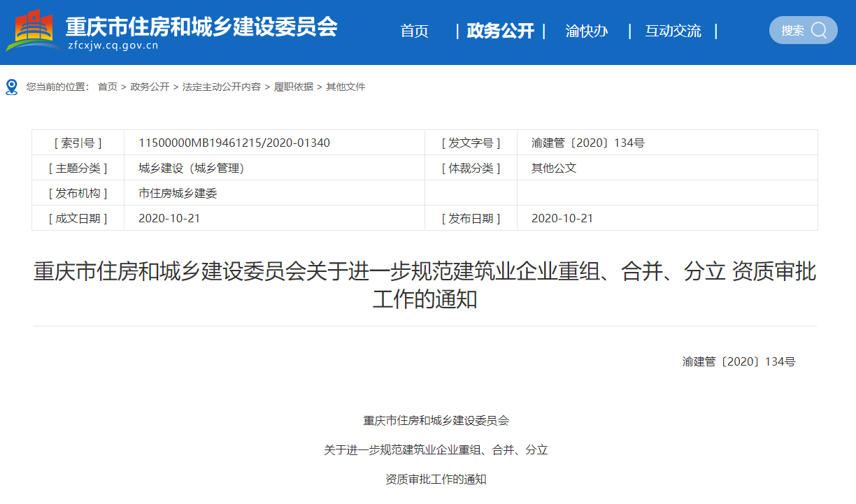The image size is (856, 504).
Task: Click the centered line 重庆市住房和城乡建设委员会
Action: click(x=436, y=421)
